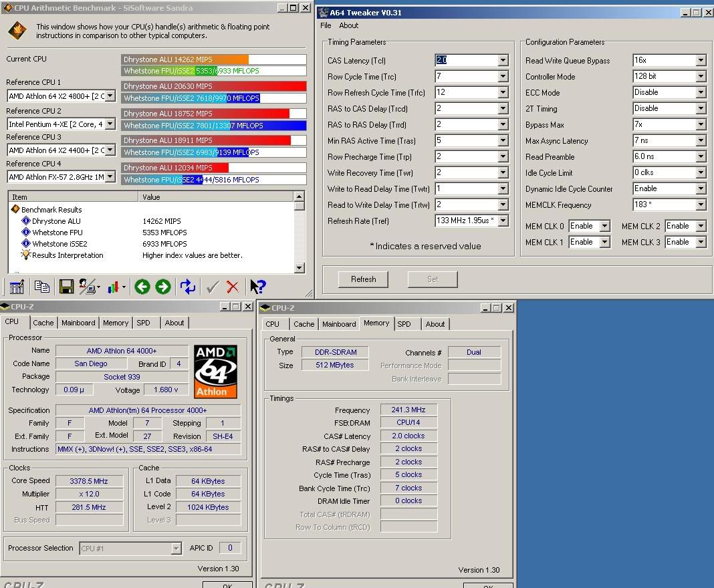
Task: Click the Value column header in Sandra
Action: pos(217,196)
